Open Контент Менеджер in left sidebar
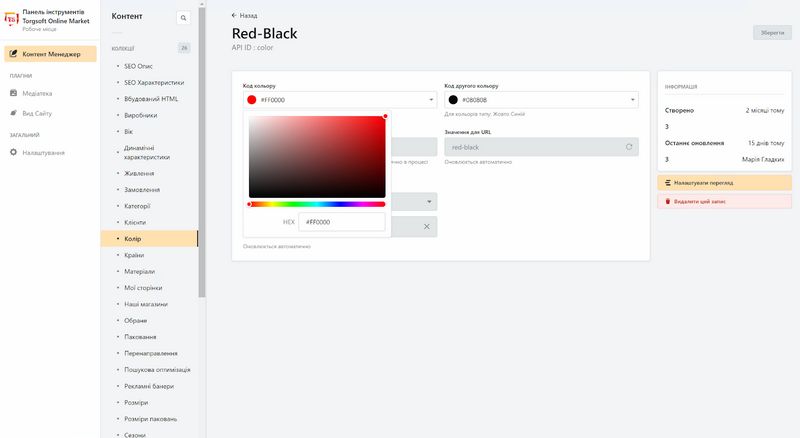The width and height of the screenshot is (800, 438). click(x=51, y=54)
